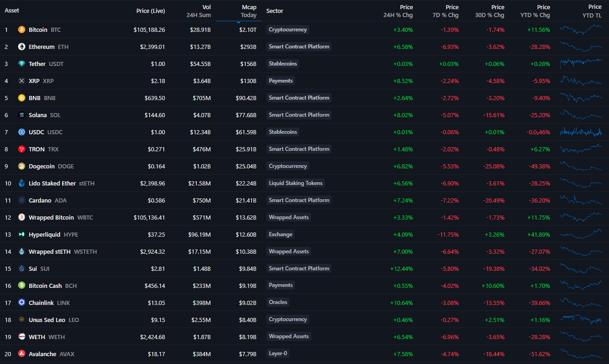Click the TRX ticker next to TRON
The height and width of the screenshot is (364, 609).
53,149
